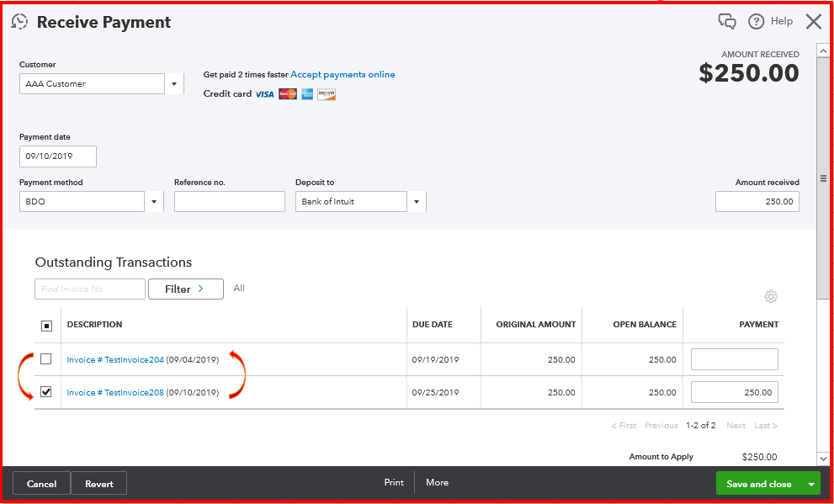
Task: Click the Reference no. input field
Action: point(230,202)
